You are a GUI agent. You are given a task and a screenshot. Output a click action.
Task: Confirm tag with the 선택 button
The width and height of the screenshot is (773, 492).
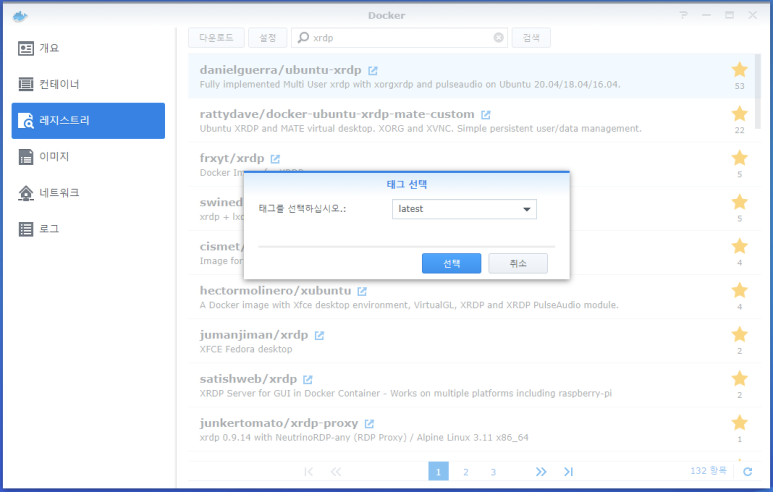coord(451,263)
